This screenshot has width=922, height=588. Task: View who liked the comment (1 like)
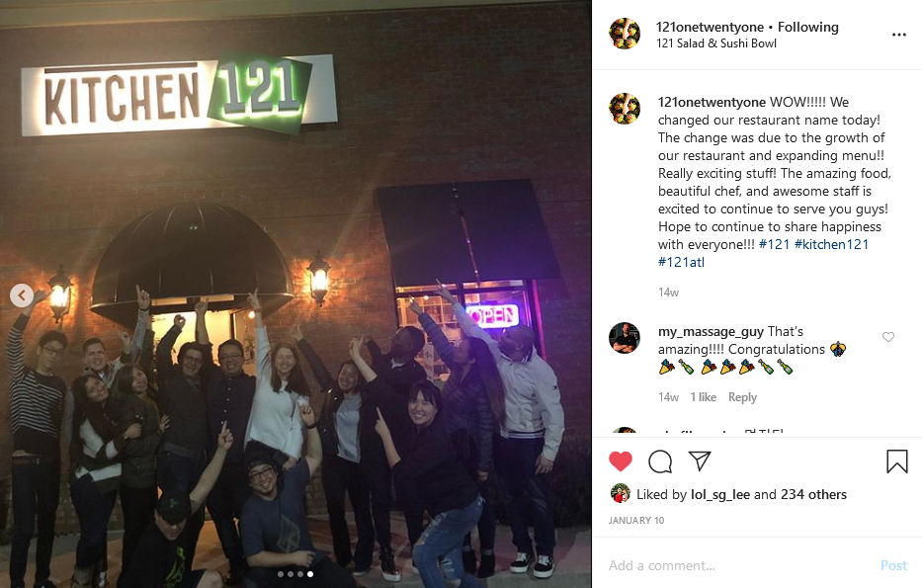pyautogui.click(x=704, y=397)
